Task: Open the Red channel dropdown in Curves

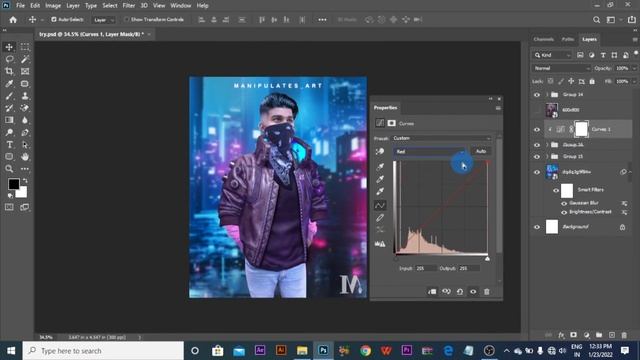Action: pyautogui.click(x=429, y=151)
